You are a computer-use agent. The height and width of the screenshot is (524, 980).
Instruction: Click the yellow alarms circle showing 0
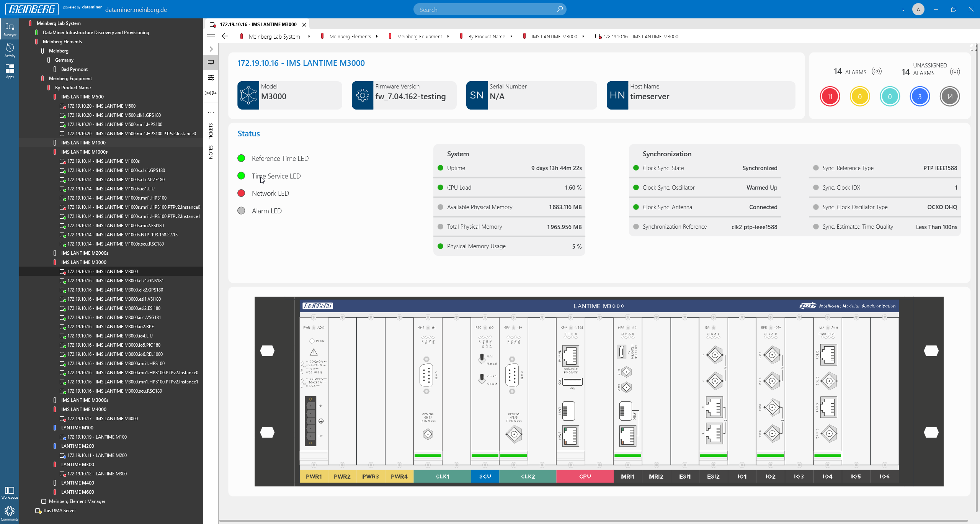tap(860, 97)
